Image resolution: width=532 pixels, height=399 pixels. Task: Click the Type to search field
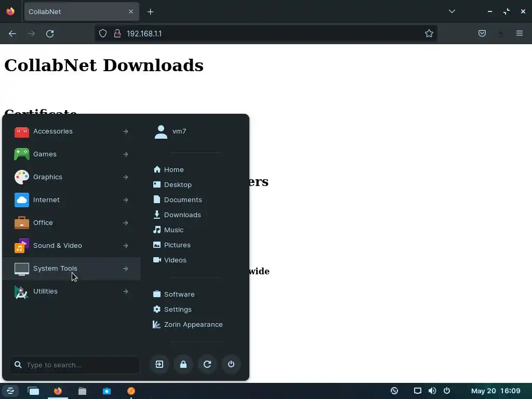coord(75,365)
